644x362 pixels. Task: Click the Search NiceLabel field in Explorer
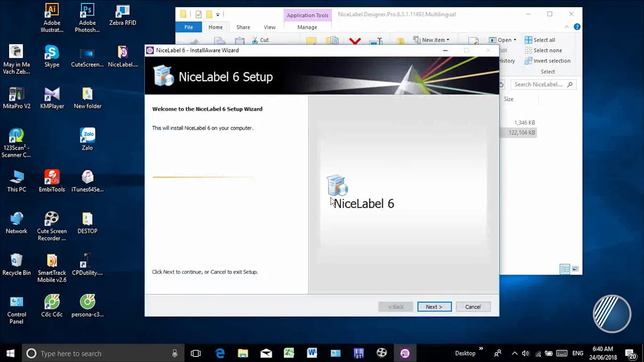pos(543,84)
